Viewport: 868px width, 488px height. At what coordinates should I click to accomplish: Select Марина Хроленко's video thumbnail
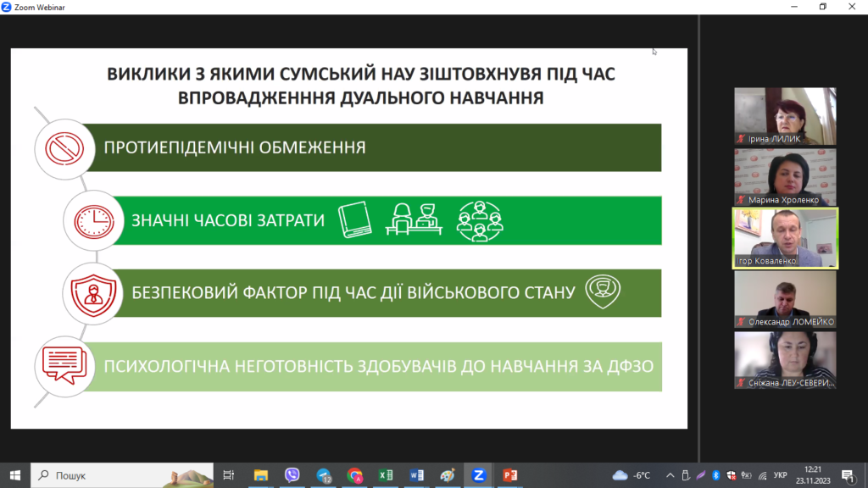click(785, 177)
